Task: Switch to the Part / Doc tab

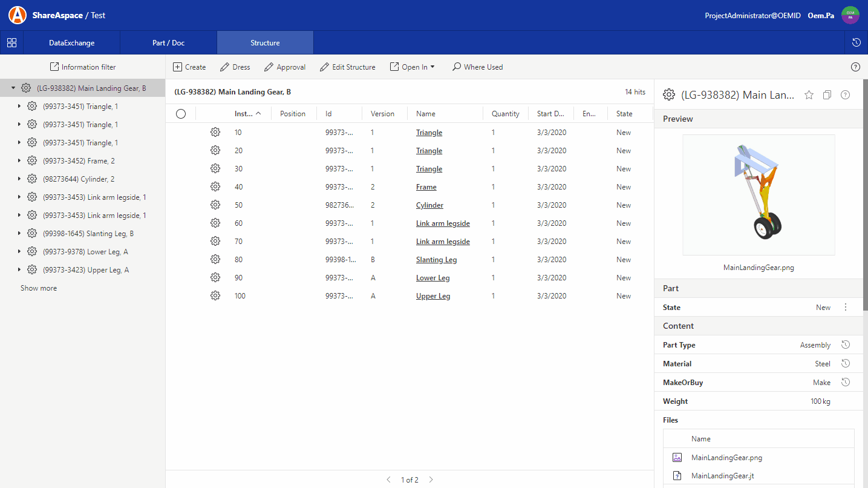Action: pyautogui.click(x=168, y=42)
